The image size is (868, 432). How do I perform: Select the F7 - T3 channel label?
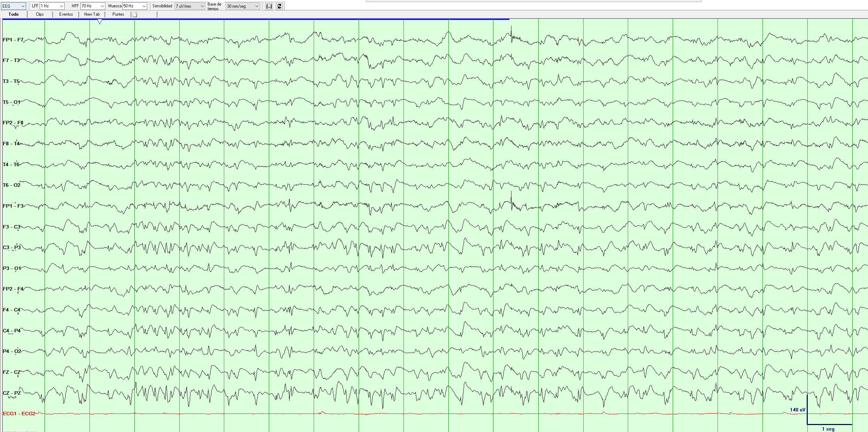pos(11,60)
